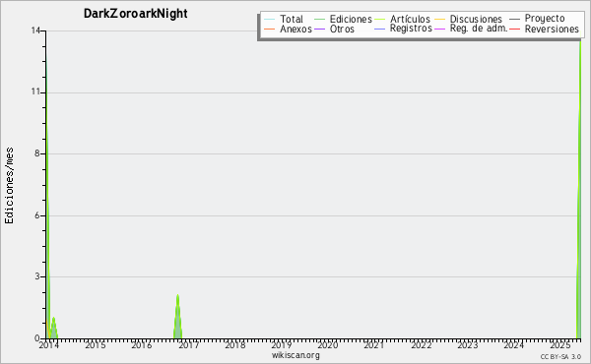591x364 pixels.
Task: Click the 2022 x-axis label
Action: click(x=421, y=344)
